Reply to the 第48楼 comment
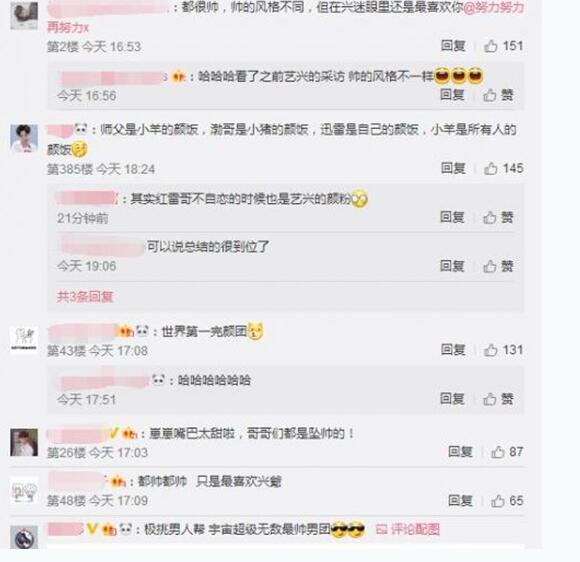Viewport: 580px width, 562px height. (460, 500)
